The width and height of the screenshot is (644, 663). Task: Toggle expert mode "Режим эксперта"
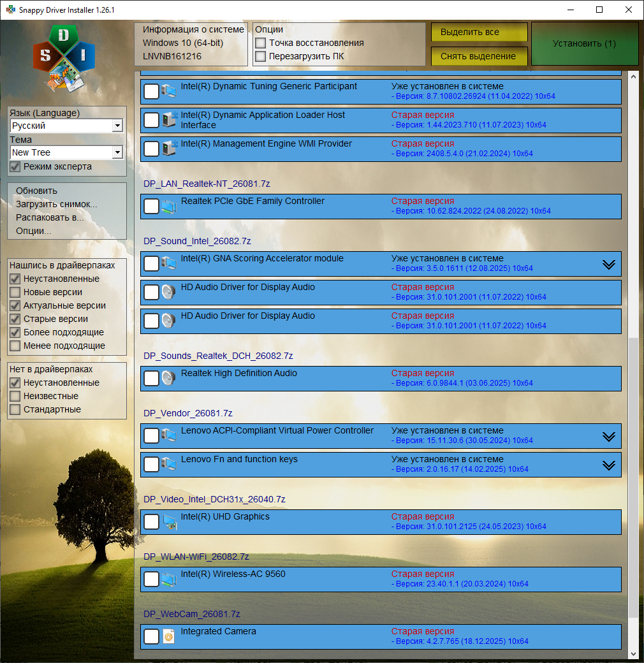15,166
